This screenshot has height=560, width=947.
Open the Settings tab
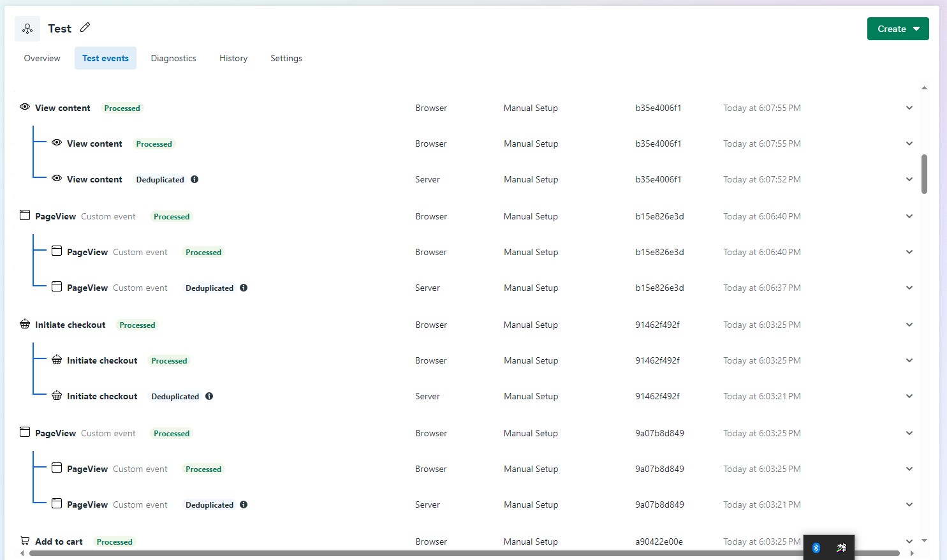[x=286, y=58]
